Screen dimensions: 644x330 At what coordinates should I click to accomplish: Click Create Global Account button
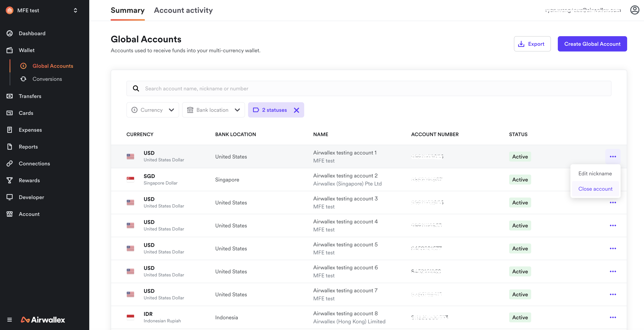point(592,44)
